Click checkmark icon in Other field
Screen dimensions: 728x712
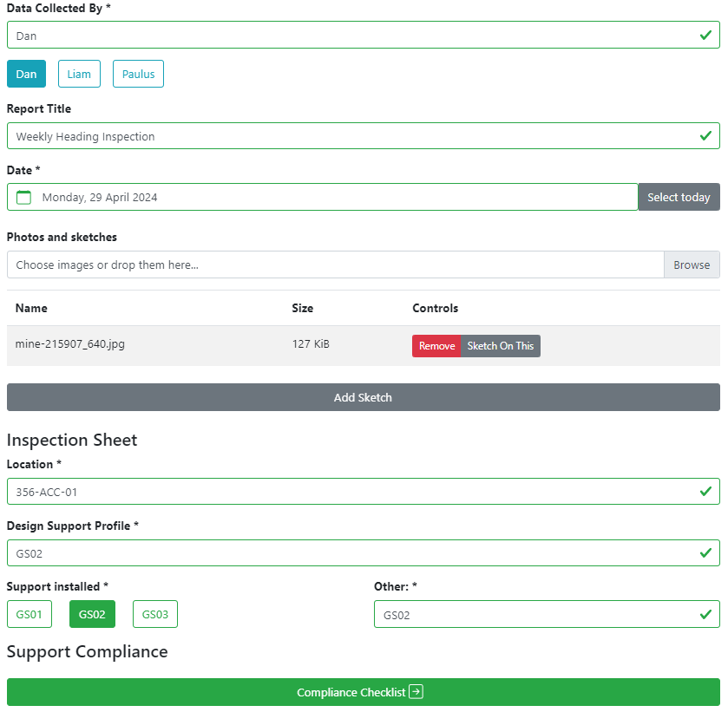click(x=705, y=615)
